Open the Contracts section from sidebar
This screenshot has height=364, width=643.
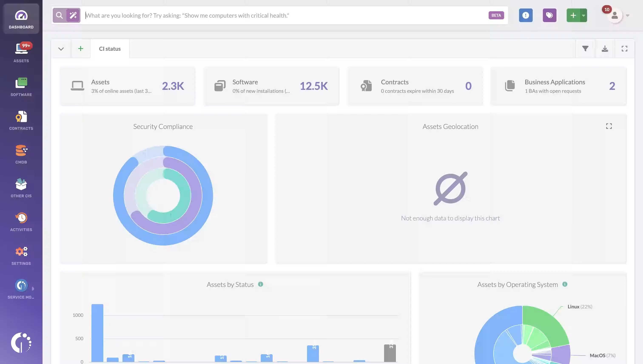click(21, 120)
